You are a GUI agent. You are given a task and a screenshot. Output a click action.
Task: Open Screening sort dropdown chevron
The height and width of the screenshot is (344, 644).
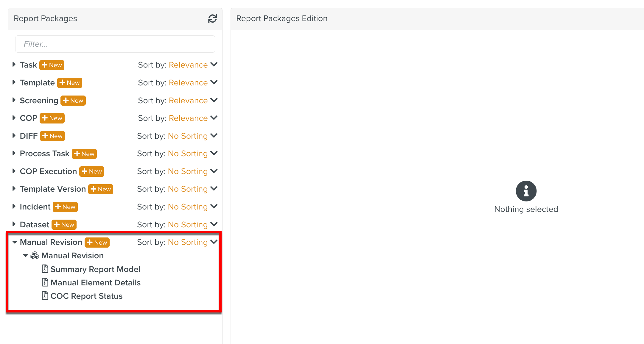tap(214, 100)
